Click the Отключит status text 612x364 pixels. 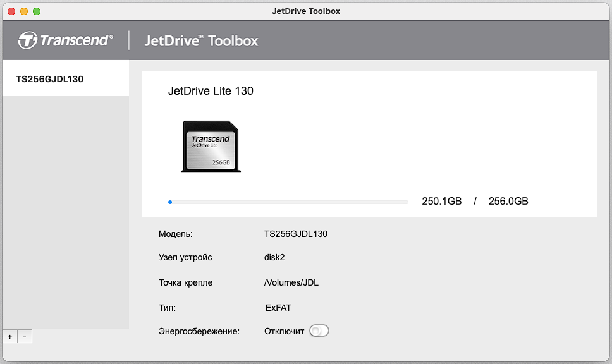coord(284,331)
